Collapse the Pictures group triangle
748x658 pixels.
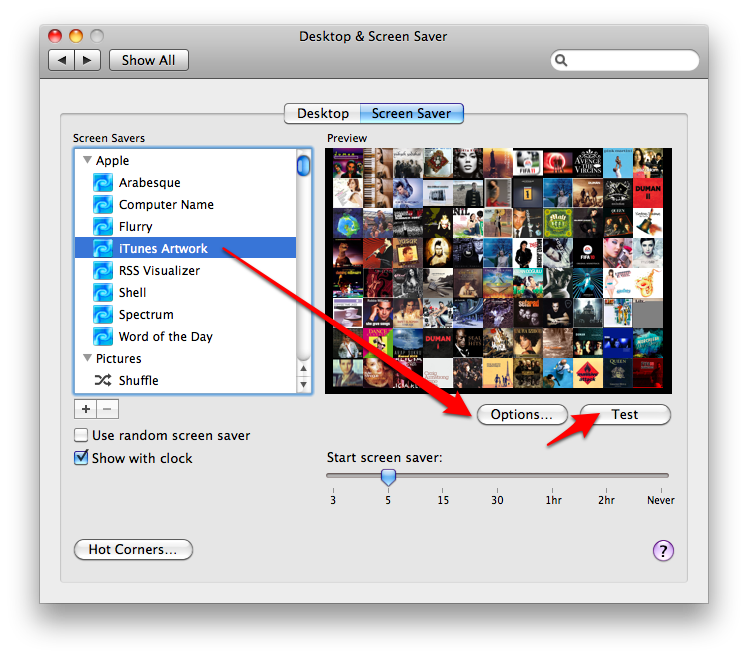coord(87,358)
